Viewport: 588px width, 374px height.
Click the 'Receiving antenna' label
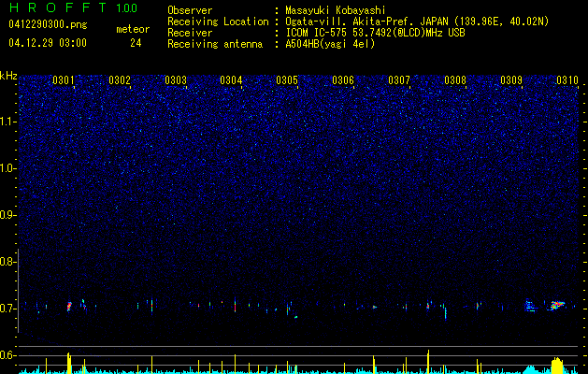click(215, 44)
